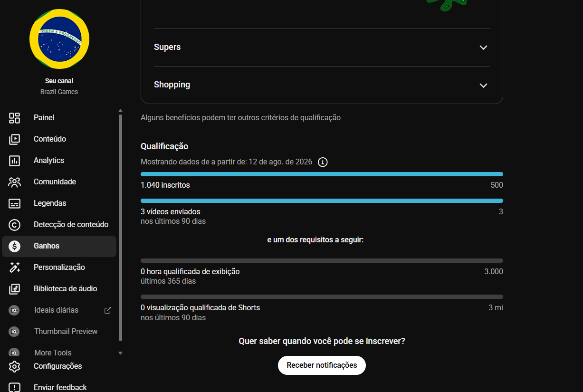Screen dimensions: 583x392
Task: Click the Receber notificações button
Action: click(322, 365)
